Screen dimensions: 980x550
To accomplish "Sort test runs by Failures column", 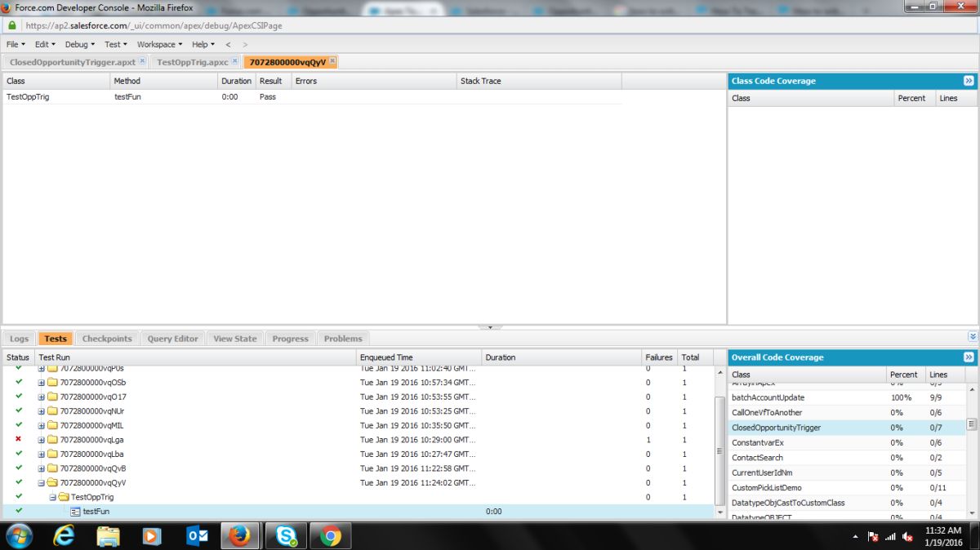I will [x=660, y=357].
